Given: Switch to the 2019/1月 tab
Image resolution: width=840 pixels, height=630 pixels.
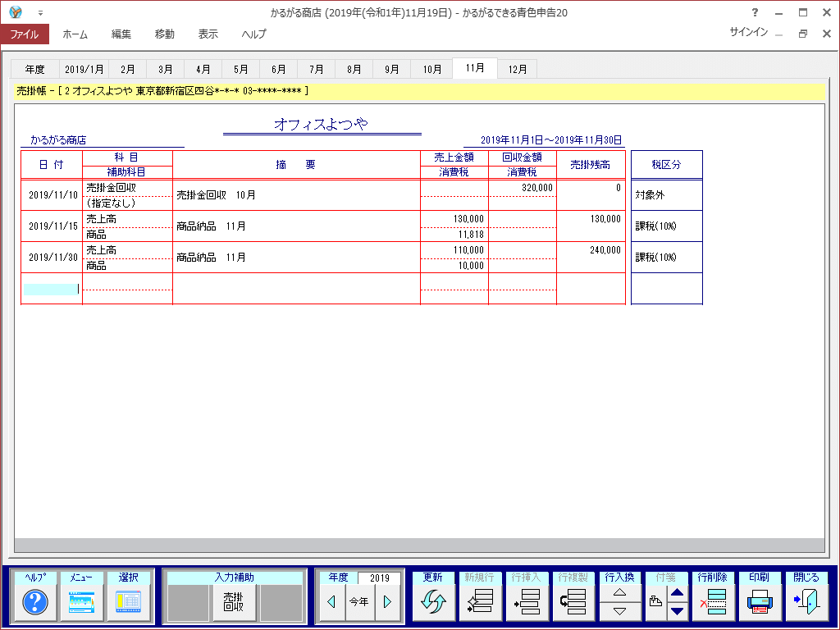Looking at the screenshot, I should [x=84, y=69].
